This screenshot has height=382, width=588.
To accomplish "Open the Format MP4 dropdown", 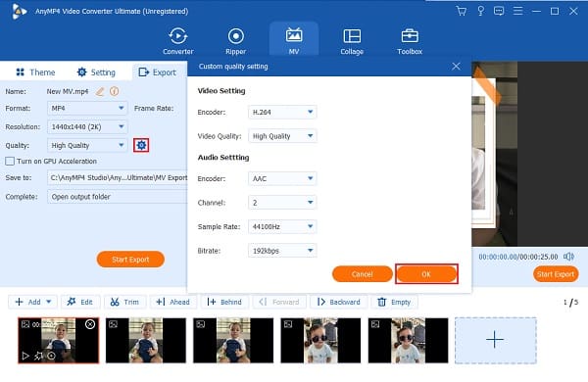I will point(87,108).
